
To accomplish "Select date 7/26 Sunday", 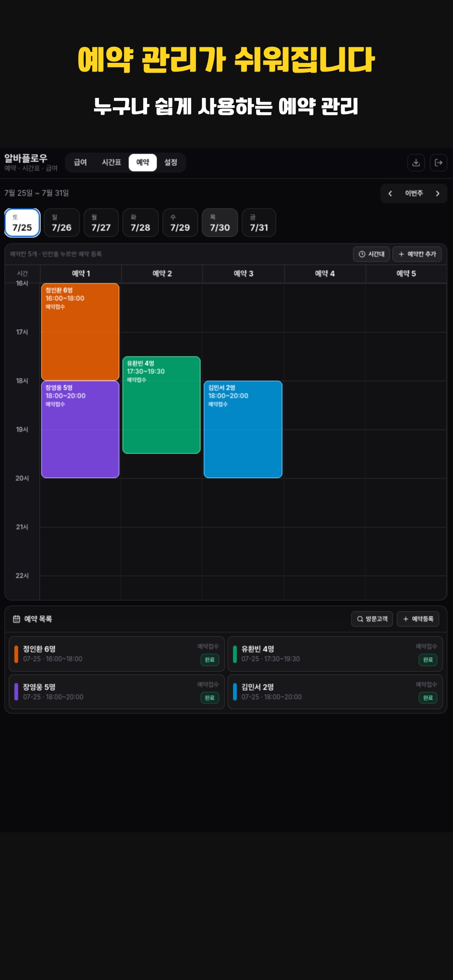I will click(62, 223).
